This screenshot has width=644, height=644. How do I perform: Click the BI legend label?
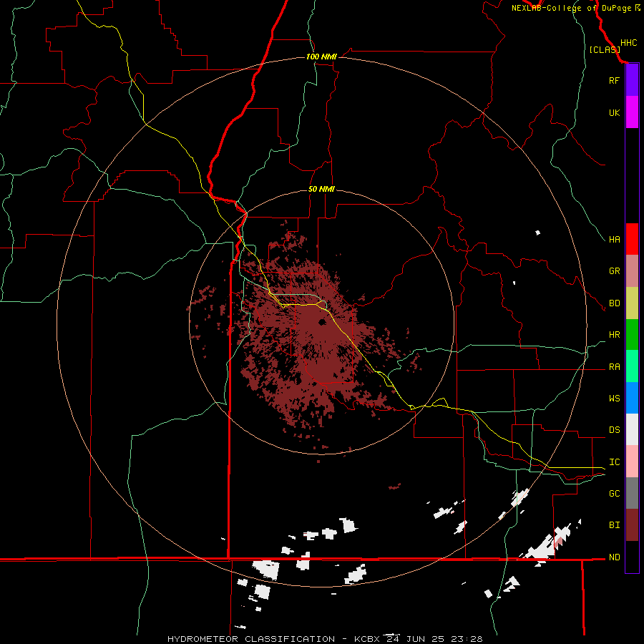pos(614,525)
